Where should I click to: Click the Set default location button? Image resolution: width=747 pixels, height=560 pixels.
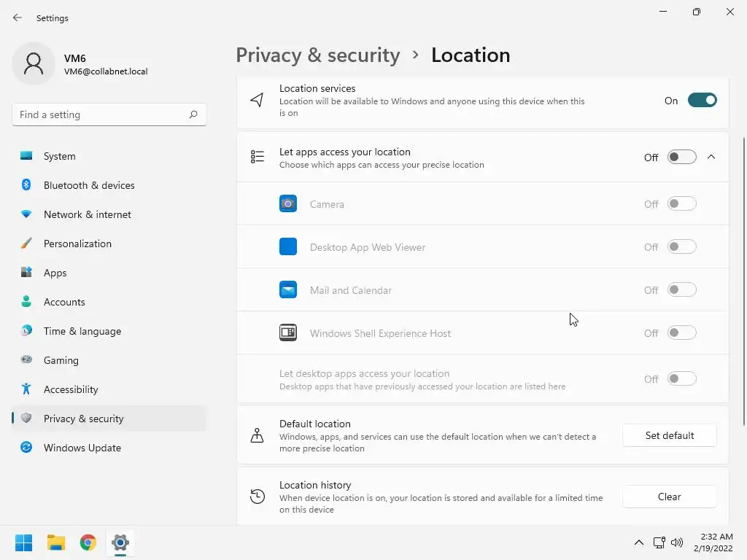click(x=669, y=435)
